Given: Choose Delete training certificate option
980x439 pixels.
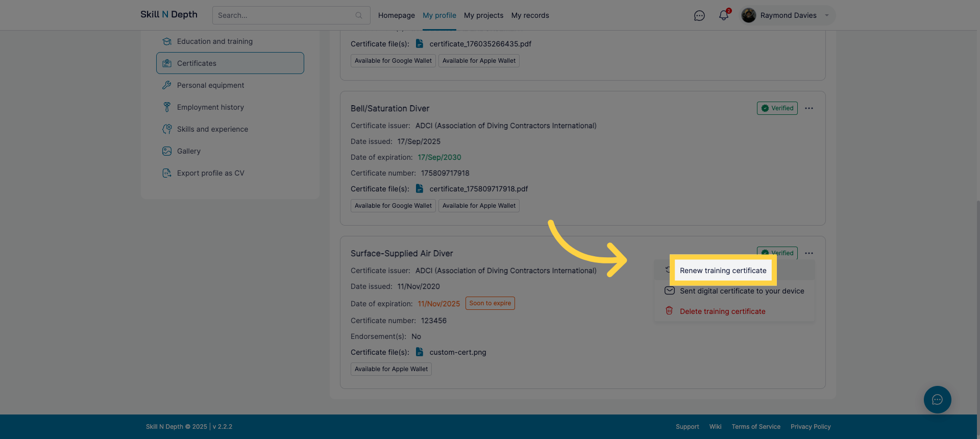Looking at the screenshot, I should [x=722, y=311].
